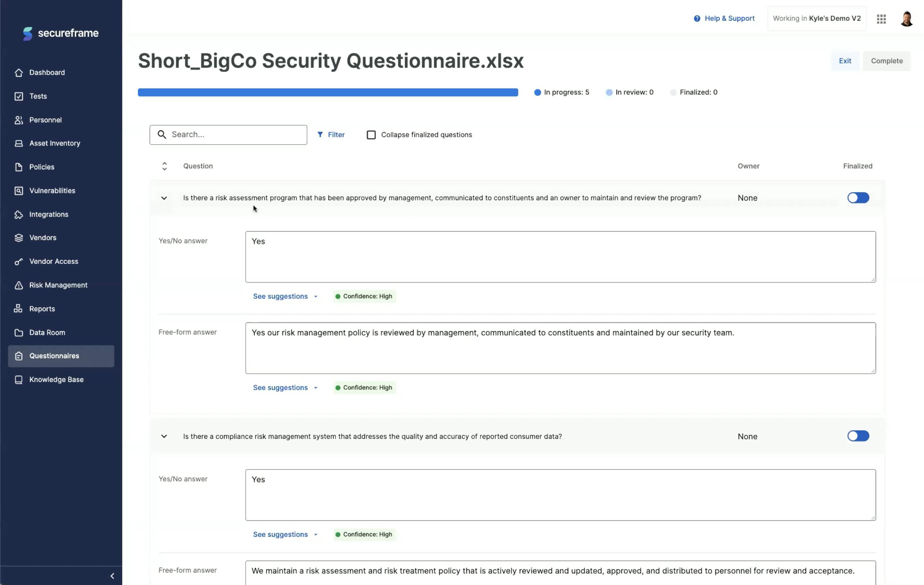Click into the Search field
This screenshot has width=924, height=585.
(x=228, y=135)
